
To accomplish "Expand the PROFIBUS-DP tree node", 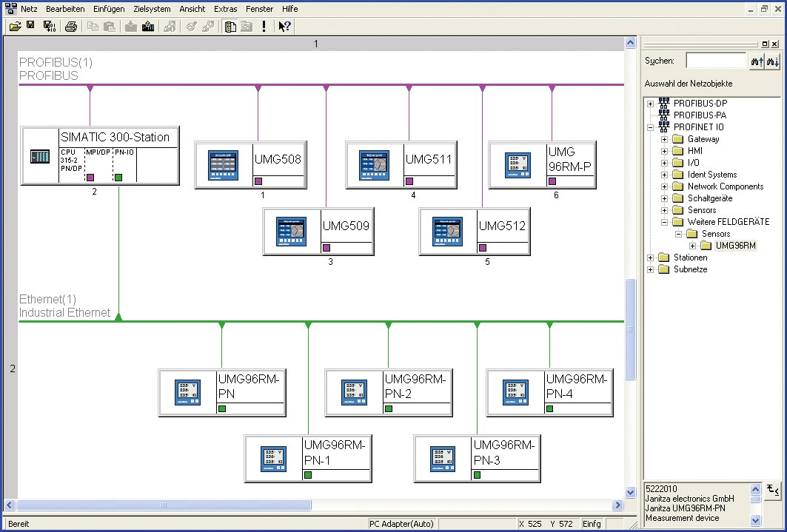I will [651, 104].
